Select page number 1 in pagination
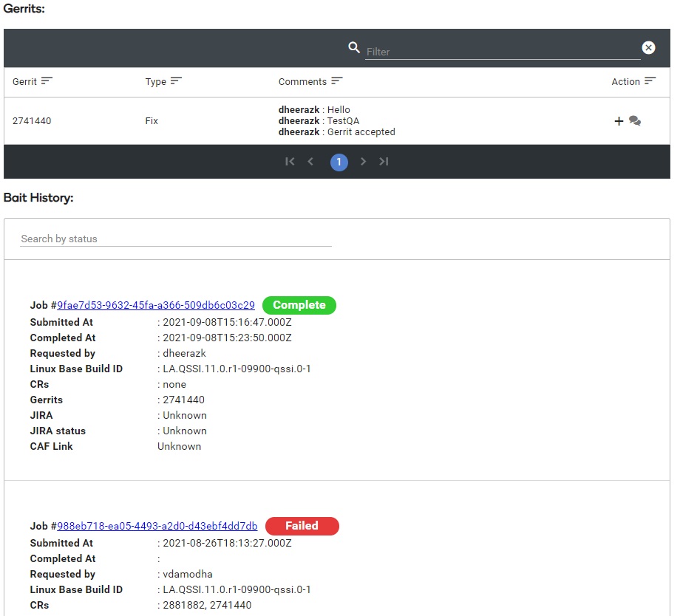The width and height of the screenshot is (680, 616). 339,162
